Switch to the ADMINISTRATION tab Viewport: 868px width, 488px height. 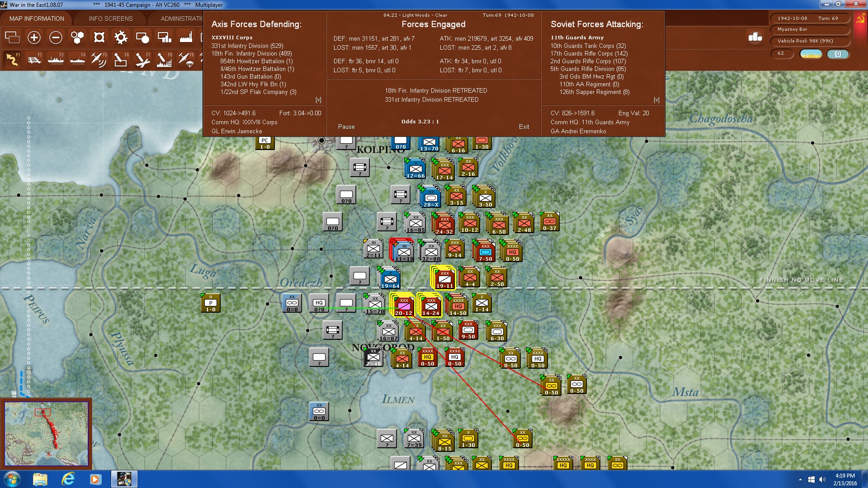(x=181, y=19)
